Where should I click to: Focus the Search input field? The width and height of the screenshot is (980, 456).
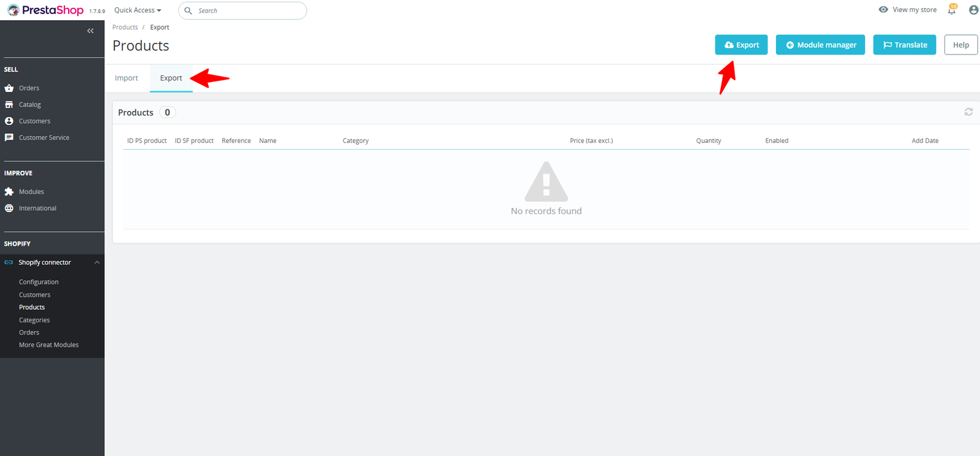pyautogui.click(x=243, y=10)
